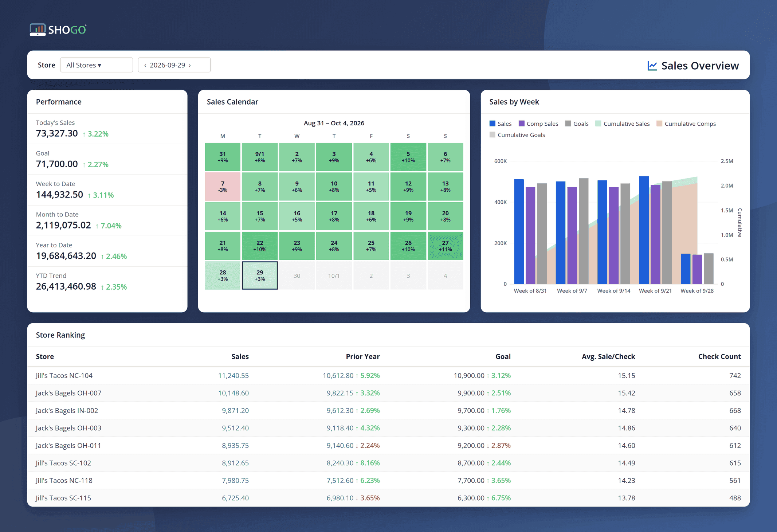Viewport: 777px width, 532px height.
Task: Open Jill's Tacos SC-115 row
Action: point(388,498)
